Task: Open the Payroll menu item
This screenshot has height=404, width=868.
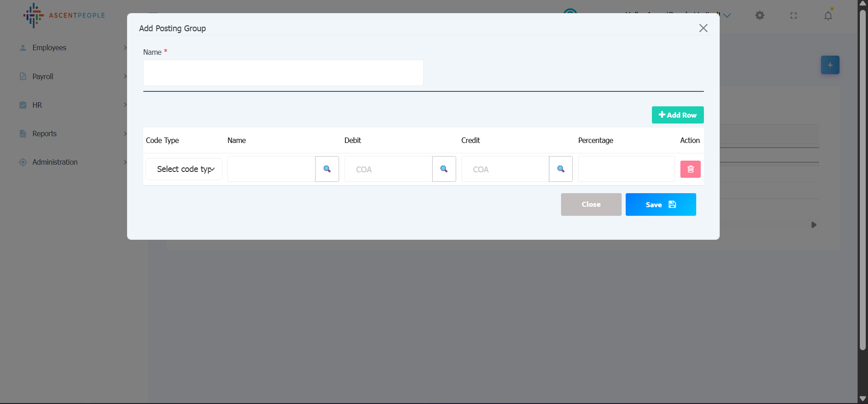Action: coord(43,76)
